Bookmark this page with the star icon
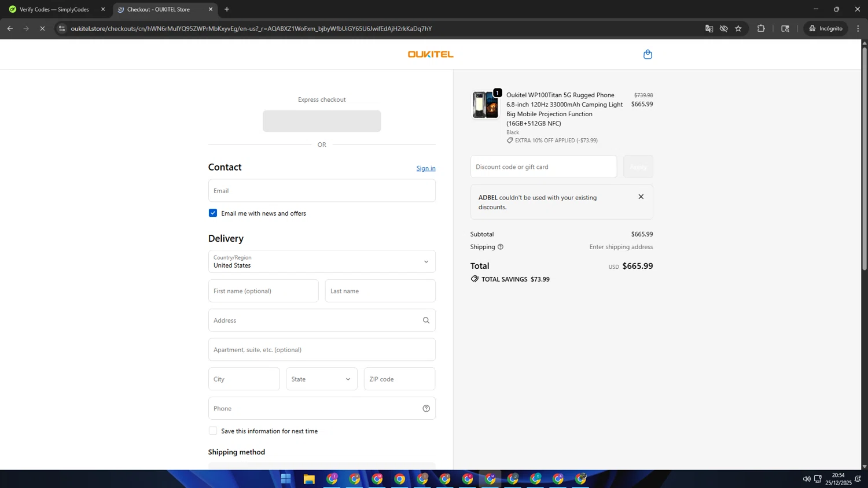This screenshot has width=868, height=488. 738,28
